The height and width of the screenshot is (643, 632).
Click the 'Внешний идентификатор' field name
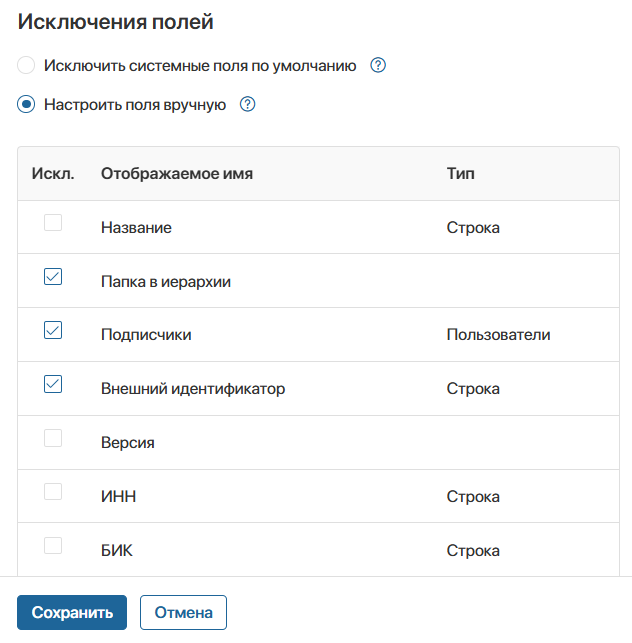pyautogui.click(x=193, y=388)
